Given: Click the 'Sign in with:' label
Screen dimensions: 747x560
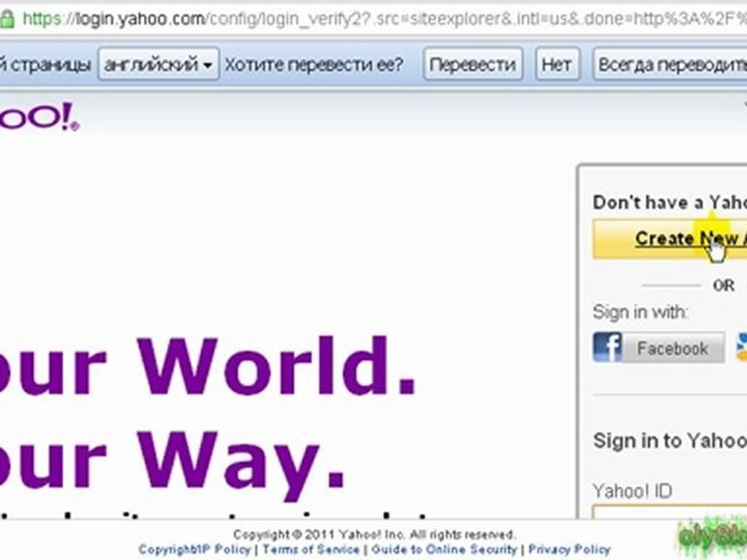Looking at the screenshot, I should pyautogui.click(x=640, y=312).
